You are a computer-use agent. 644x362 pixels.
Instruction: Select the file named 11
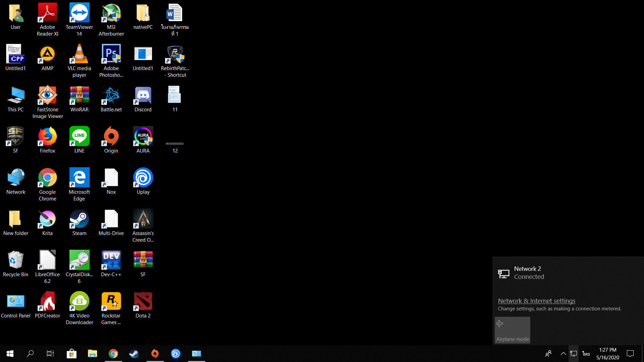coord(175,99)
